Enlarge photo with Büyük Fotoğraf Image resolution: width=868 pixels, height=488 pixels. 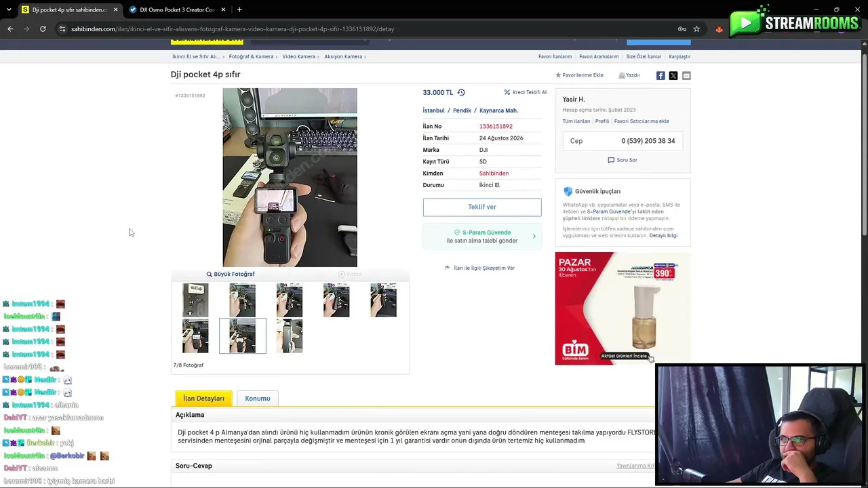coord(231,274)
